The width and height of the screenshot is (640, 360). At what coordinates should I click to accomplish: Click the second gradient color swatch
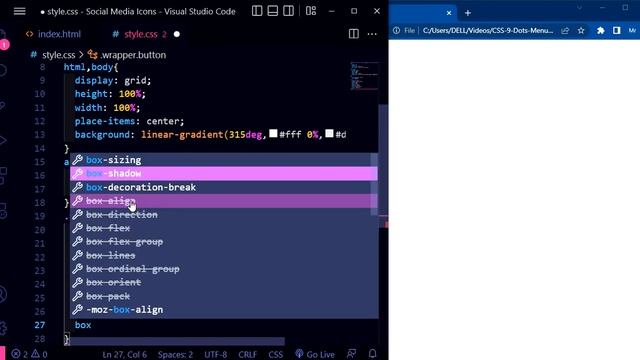point(329,133)
